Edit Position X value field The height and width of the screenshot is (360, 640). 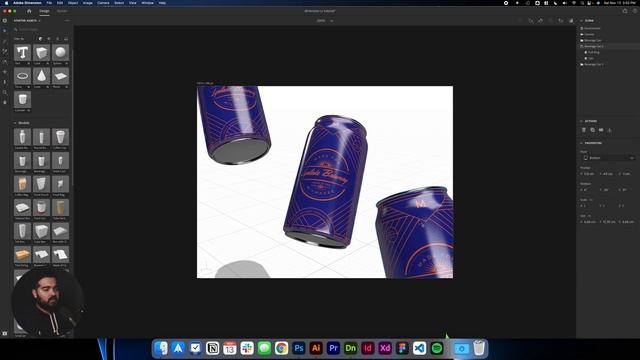(589, 174)
